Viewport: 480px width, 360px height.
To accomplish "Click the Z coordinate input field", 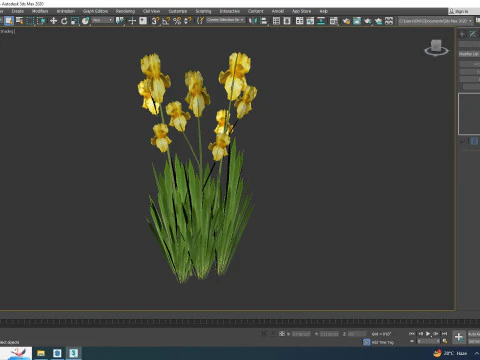I will pos(357,334).
